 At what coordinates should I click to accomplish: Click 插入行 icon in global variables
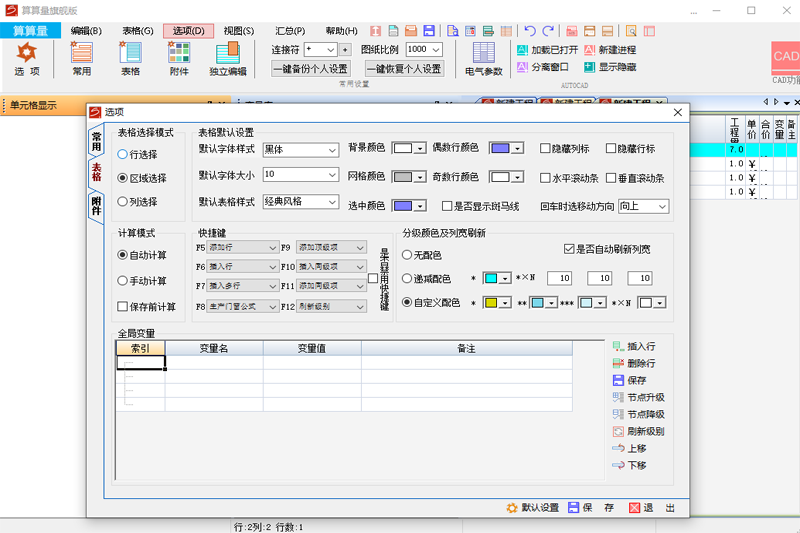tap(618, 346)
